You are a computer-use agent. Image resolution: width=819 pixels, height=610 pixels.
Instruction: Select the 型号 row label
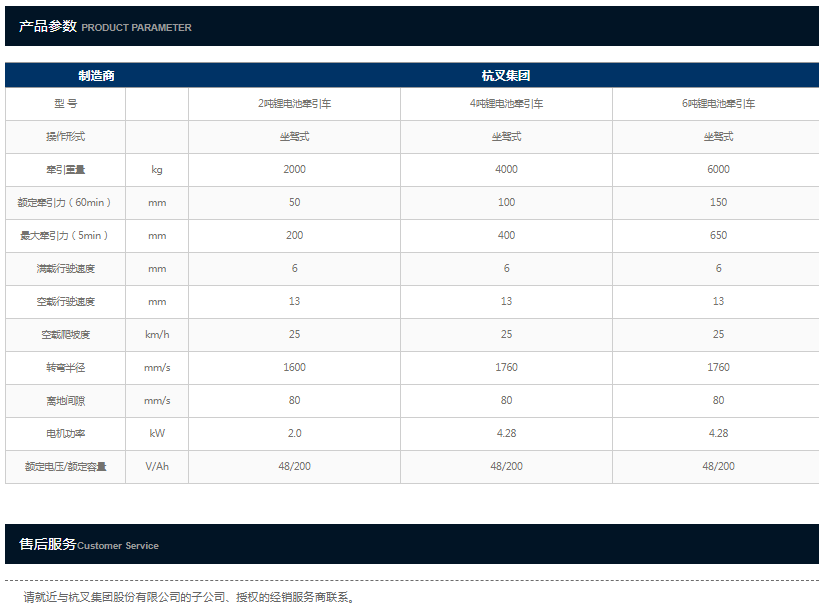[65, 103]
